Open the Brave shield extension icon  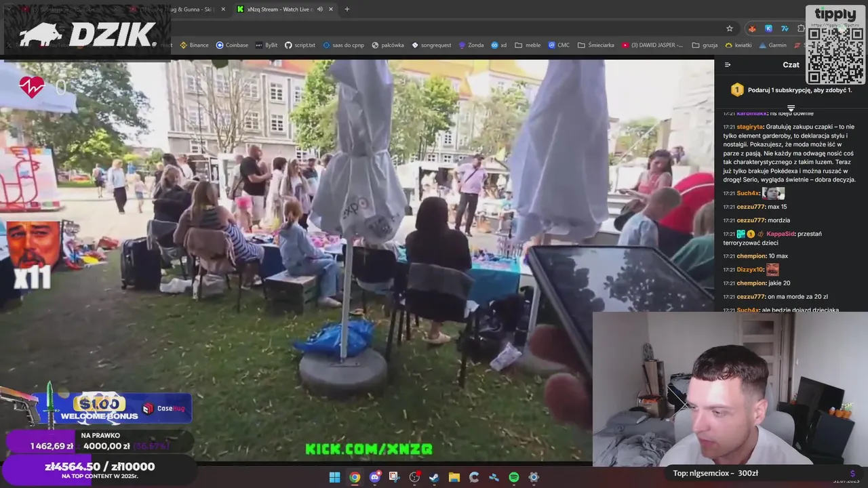pyautogui.click(x=752, y=28)
